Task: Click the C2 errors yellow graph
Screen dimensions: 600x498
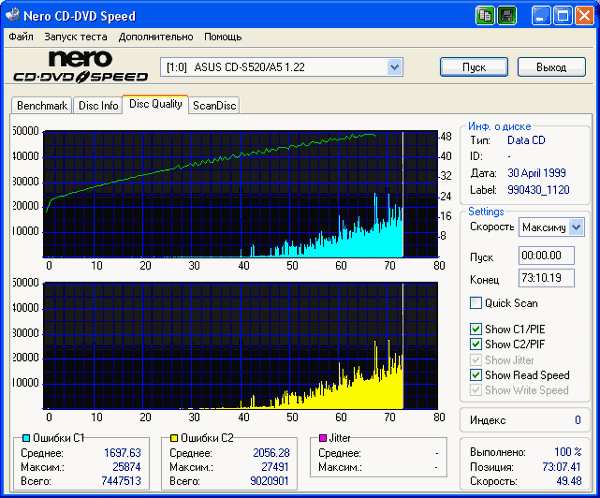Action: tap(240, 346)
